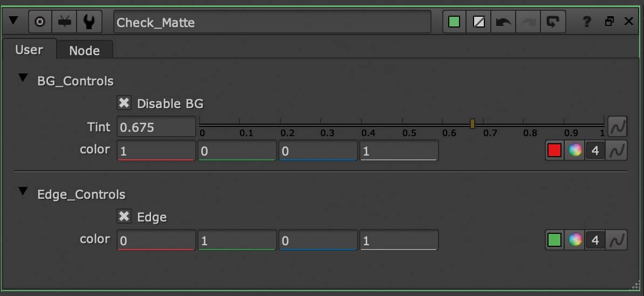Click the revert panel changes icon

pyautogui.click(x=553, y=22)
